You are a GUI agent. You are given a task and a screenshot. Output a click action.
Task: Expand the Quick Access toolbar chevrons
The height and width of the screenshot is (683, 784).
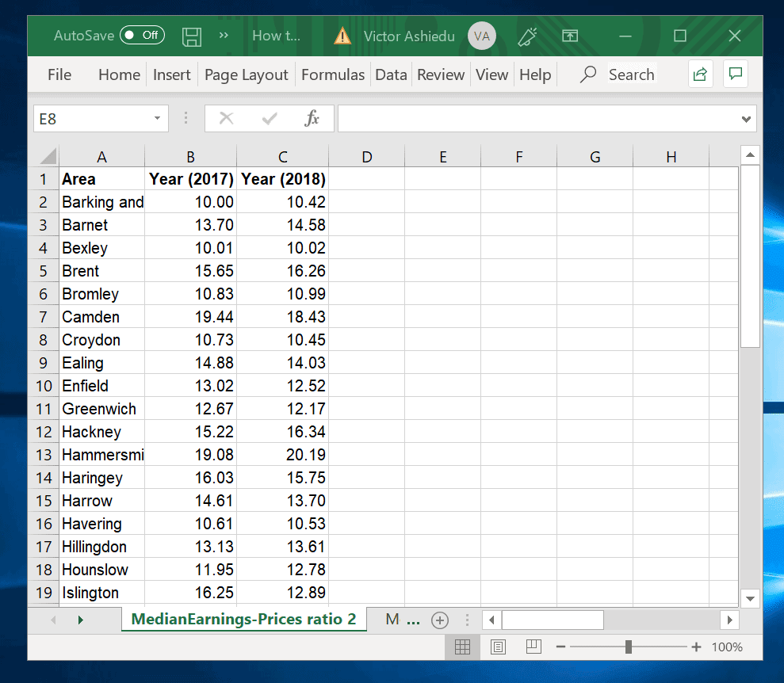(224, 35)
